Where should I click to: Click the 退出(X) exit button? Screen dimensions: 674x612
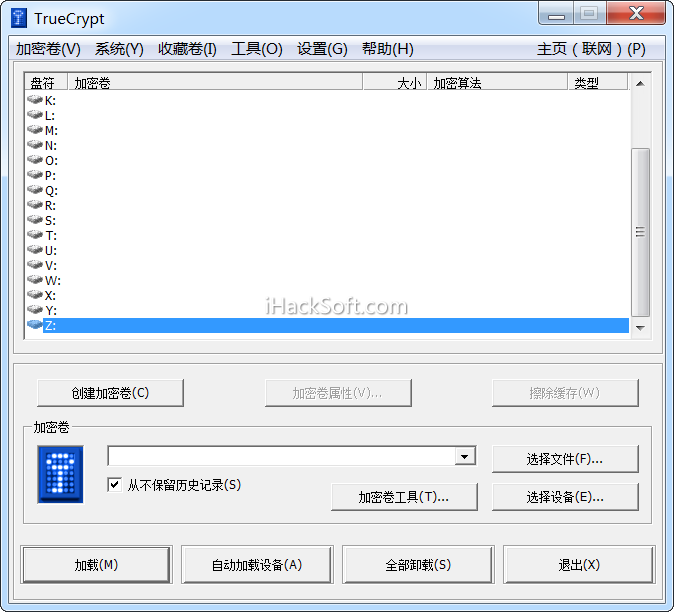point(579,565)
